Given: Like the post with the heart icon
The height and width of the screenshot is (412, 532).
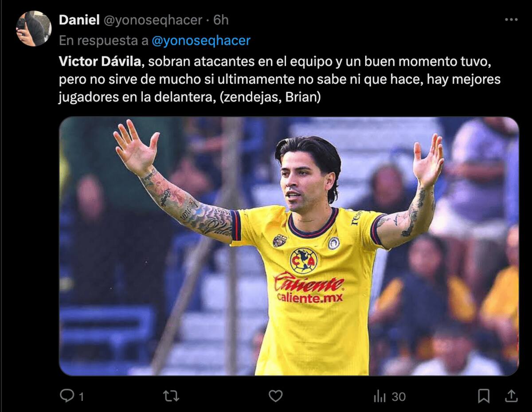Looking at the screenshot, I should pos(275,396).
